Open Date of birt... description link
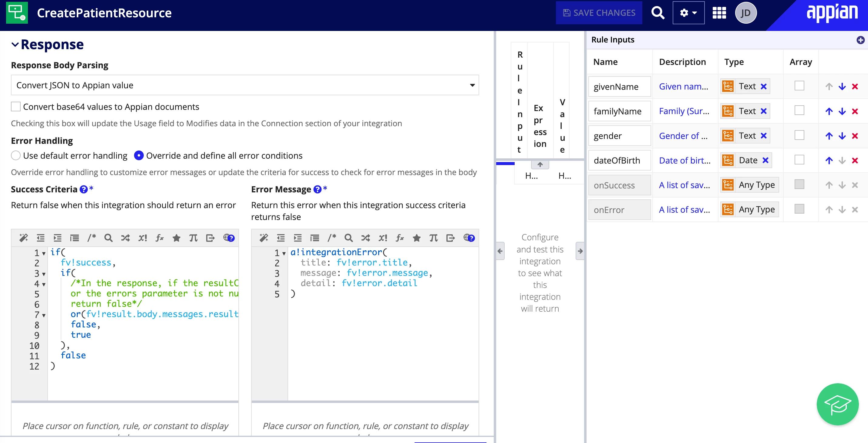The image size is (868, 443). pyautogui.click(x=685, y=160)
